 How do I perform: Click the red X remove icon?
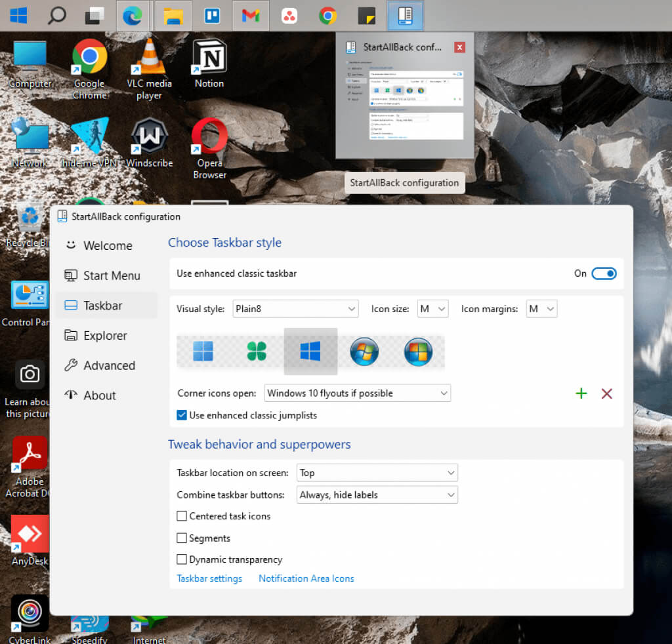point(607,393)
